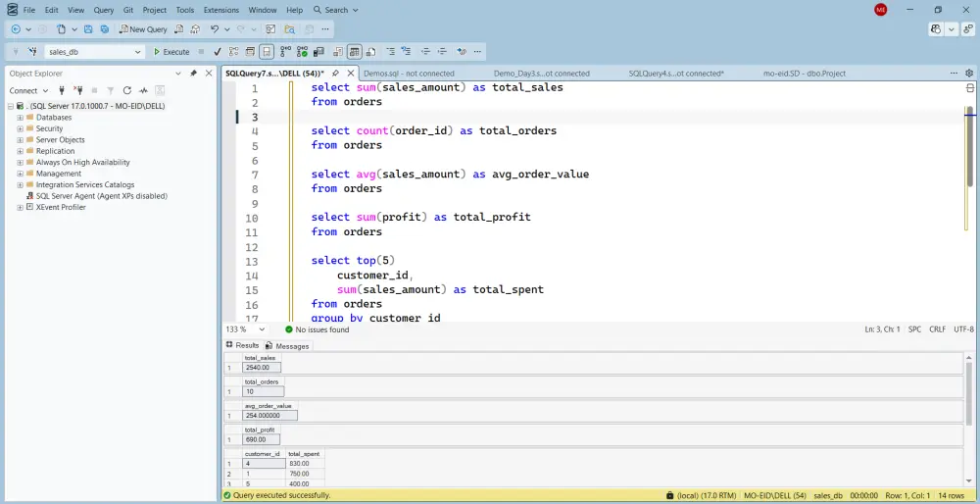Image resolution: width=980 pixels, height=504 pixels.
Task: Expand the Databases node
Action: pyautogui.click(x=20, y=118)
